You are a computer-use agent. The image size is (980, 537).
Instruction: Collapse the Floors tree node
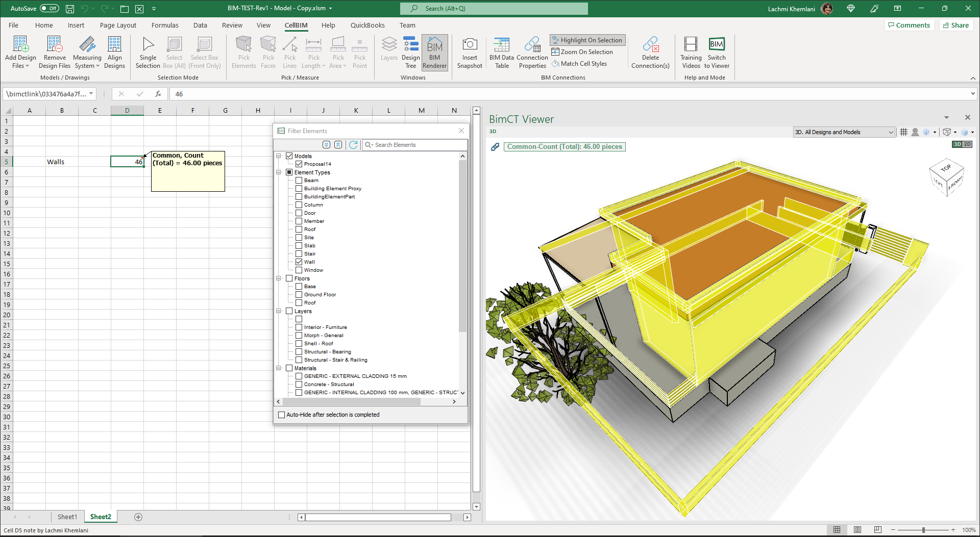click(x=279, y=278)
